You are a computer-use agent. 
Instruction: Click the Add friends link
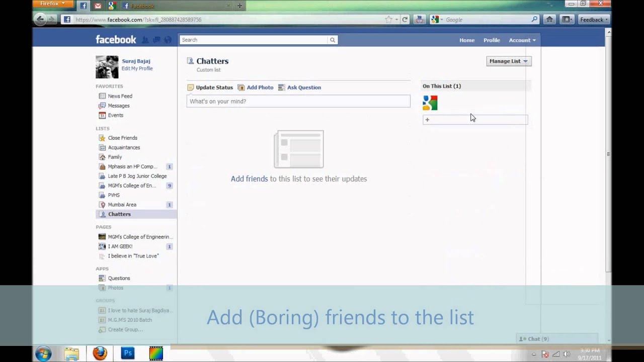tap(249, 179)
